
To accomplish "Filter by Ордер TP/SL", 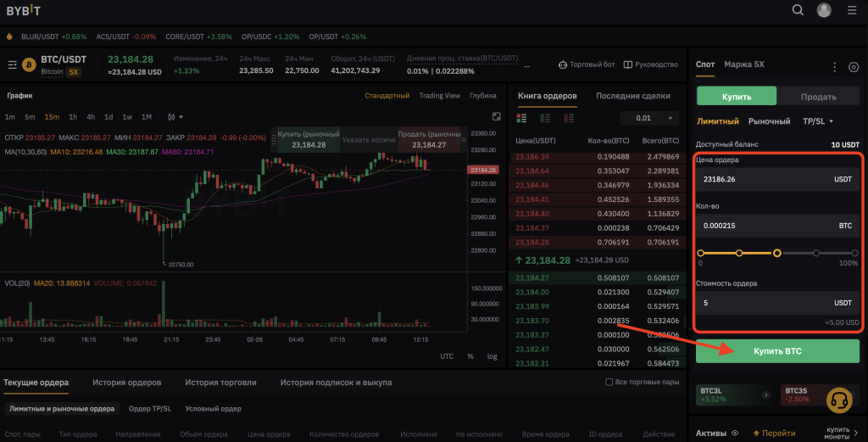I will 150,409.
